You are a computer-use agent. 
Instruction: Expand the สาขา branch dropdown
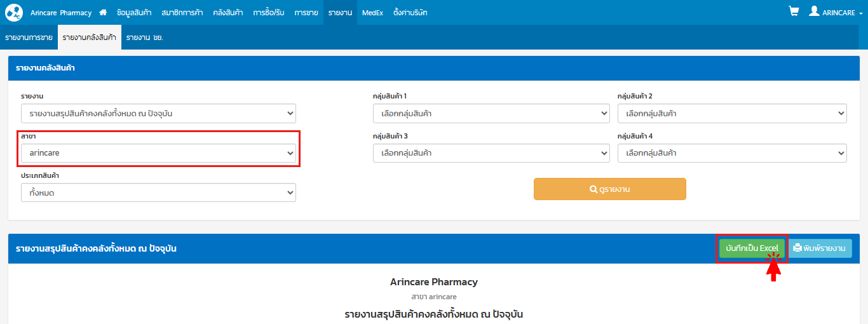click(158, 153)
